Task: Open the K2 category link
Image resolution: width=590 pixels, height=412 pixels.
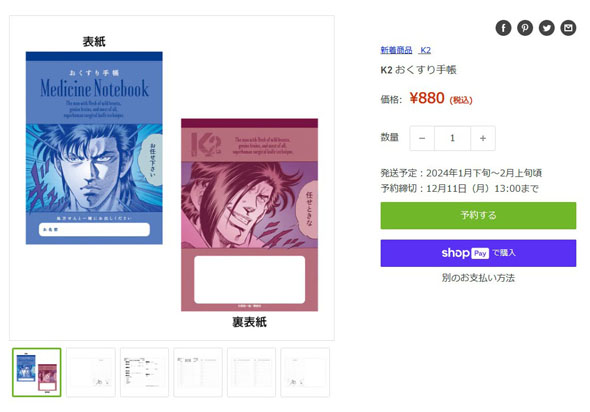Action: (426, 50)
